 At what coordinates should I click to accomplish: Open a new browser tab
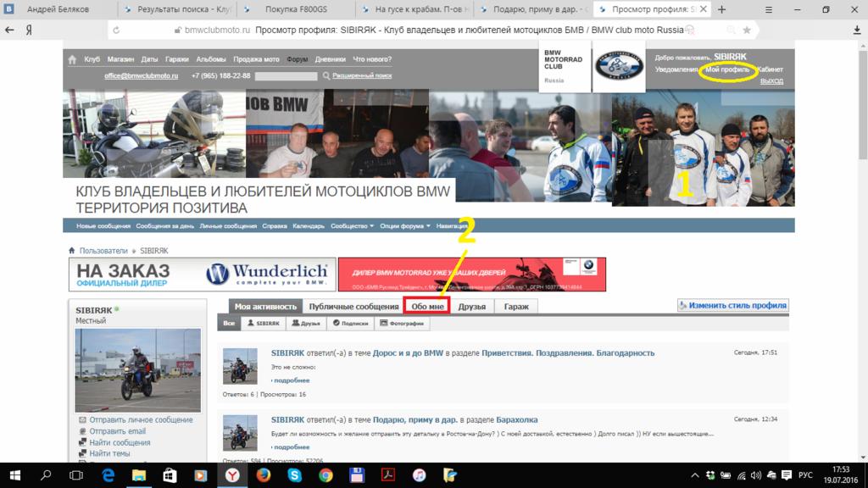tap(721, 10)
